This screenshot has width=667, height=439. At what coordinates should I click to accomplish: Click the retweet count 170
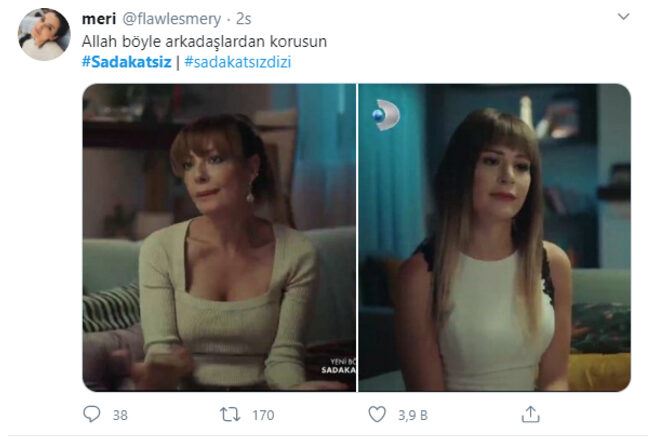tap(263, 415)
